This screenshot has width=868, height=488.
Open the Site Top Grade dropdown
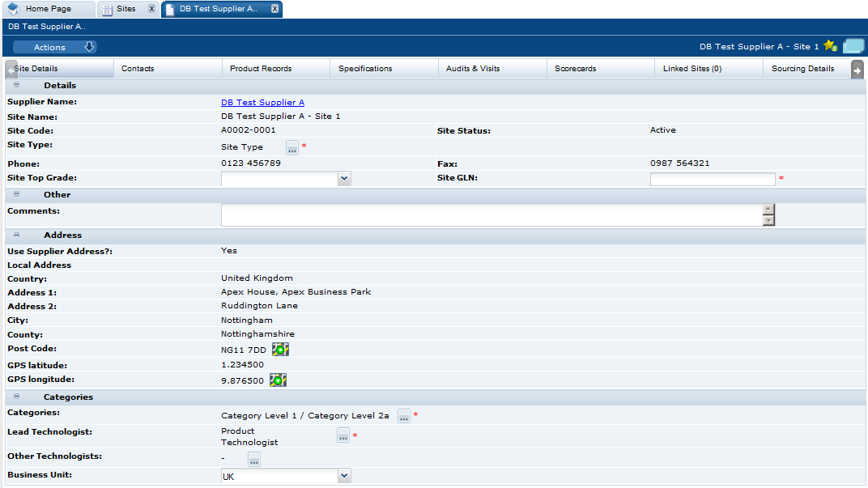[343, 177]
